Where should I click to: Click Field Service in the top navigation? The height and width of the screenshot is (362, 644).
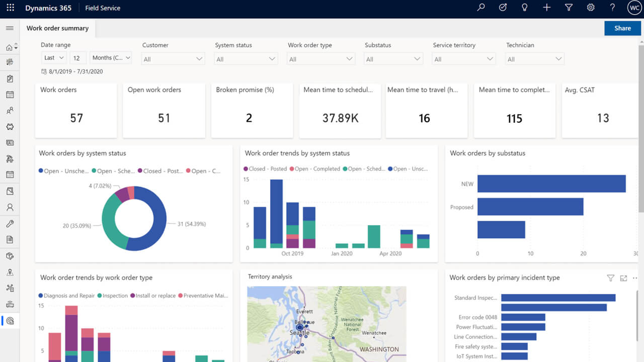point(103,8)
